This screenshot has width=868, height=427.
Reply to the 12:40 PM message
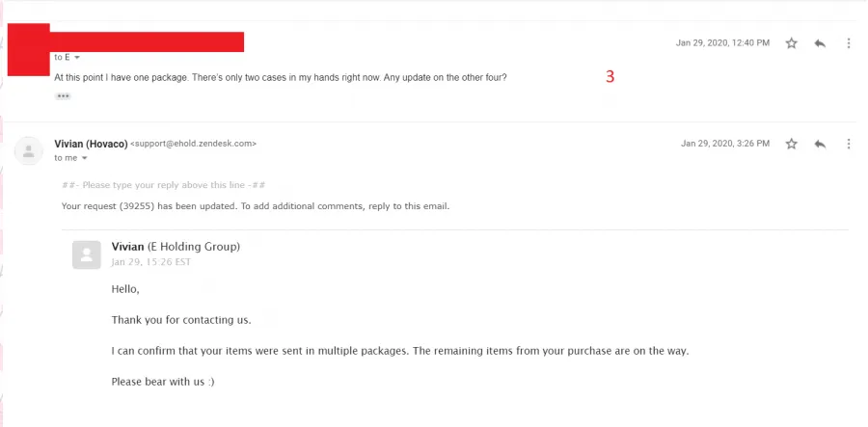(x=820, y=43)
